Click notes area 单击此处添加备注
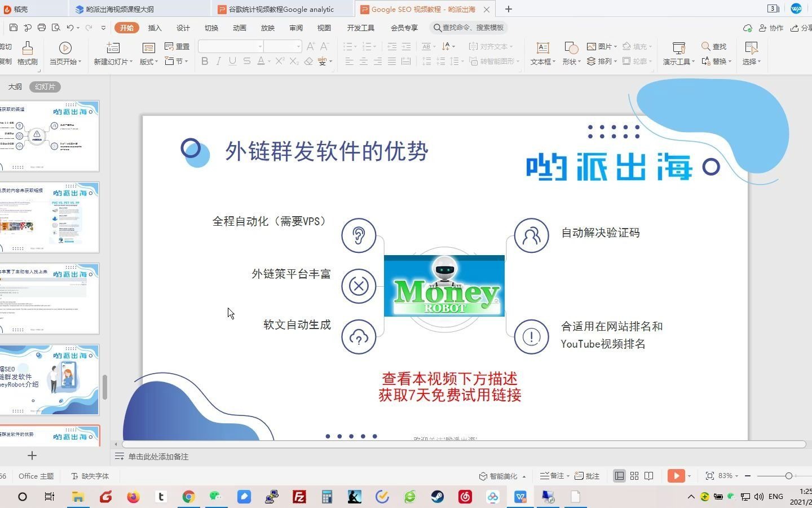Viewport: 812px width, 508px height. [x=158, y=457]
